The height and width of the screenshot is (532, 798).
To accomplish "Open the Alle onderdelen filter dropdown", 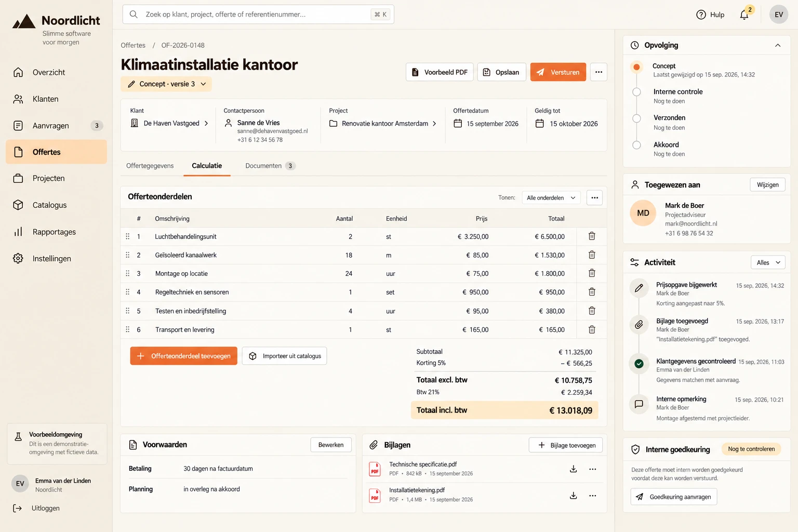I will 551,198.
